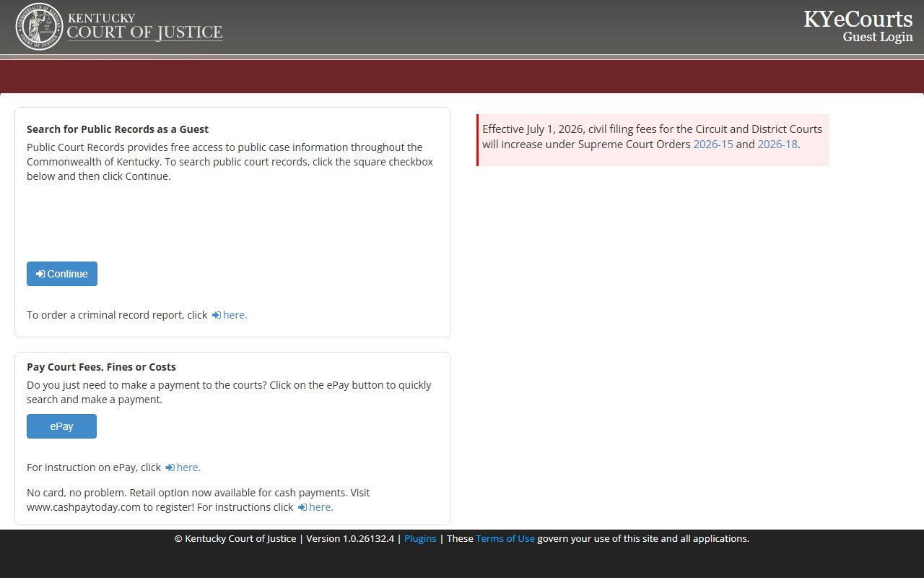Screen dimensions: 924x578
Task: Click the Kentucky Court of Justice header text
Action: [x=144, y=26]
